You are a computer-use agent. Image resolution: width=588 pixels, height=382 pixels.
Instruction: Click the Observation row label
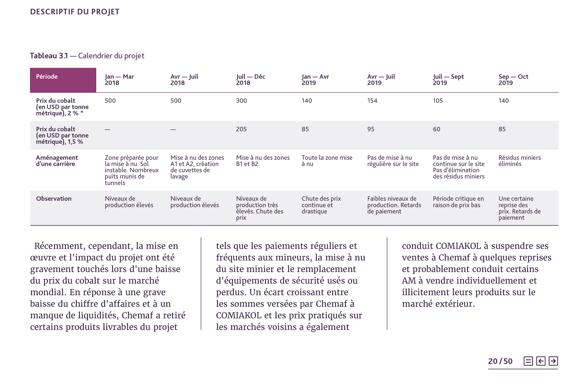coord(53,199)
